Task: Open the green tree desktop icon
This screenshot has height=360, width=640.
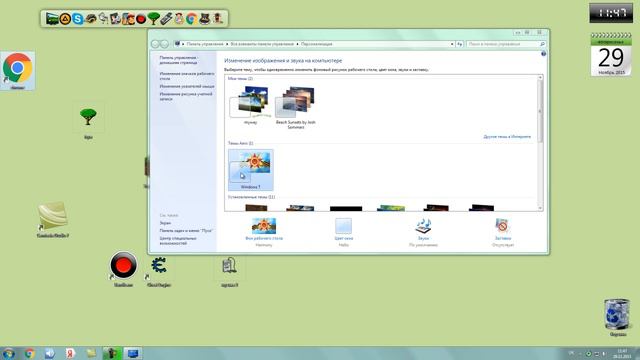Action: [88, 117]
